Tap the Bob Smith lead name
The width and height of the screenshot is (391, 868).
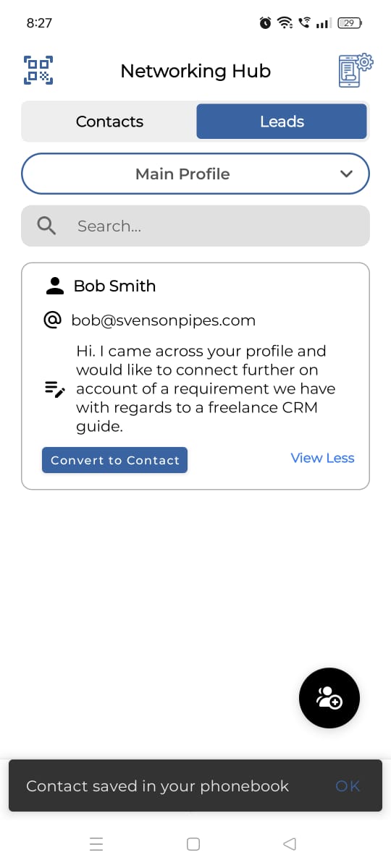(114, 286)
